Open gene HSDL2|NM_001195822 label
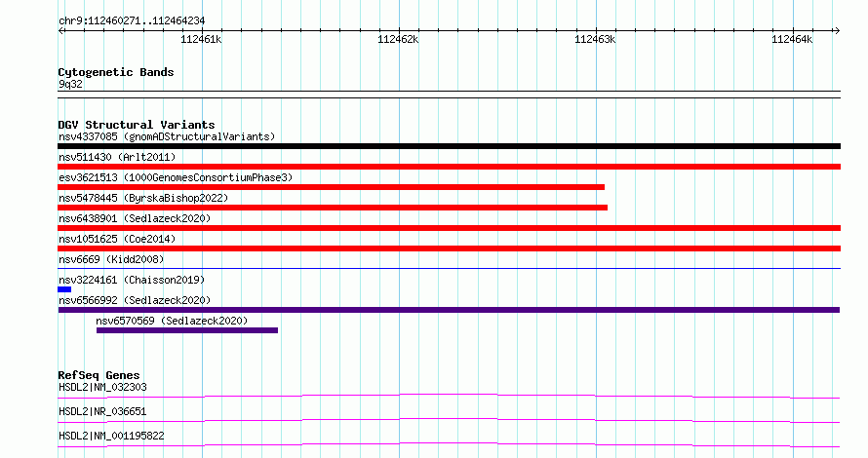This screenshot has width=868, height=458. [111, 436]
